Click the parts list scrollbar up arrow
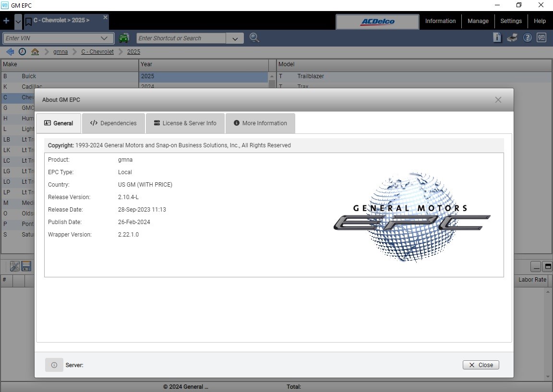 pos(548,292)
